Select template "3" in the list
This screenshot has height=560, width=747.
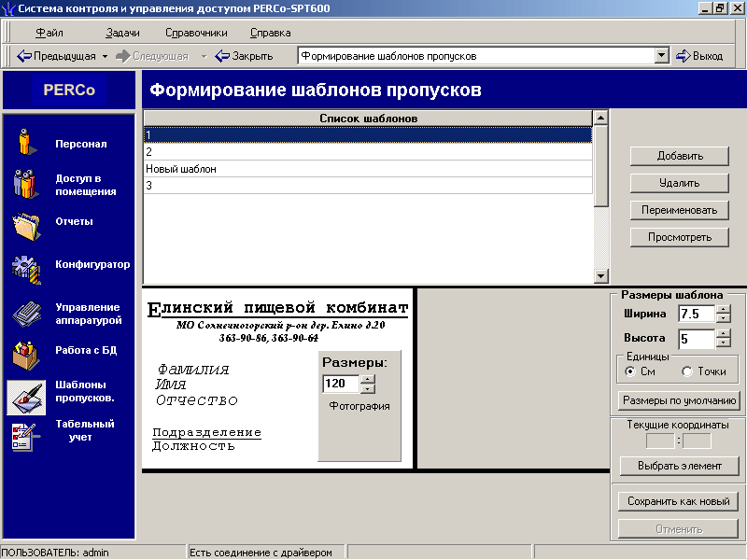click(368, 185)
